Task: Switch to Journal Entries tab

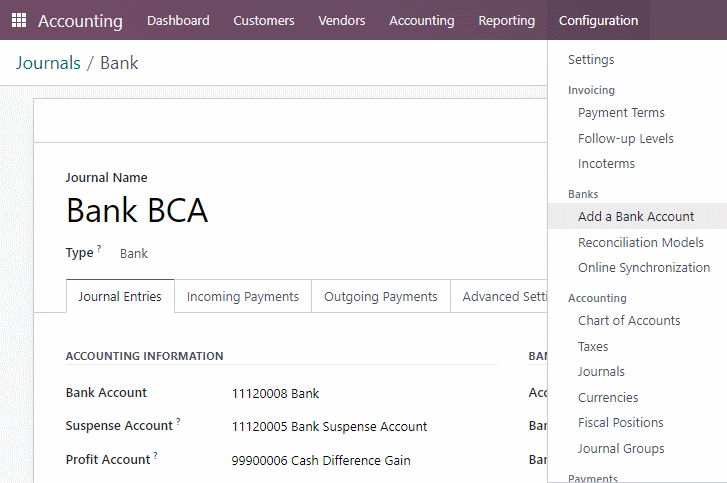Action: [x=120, y=296]
